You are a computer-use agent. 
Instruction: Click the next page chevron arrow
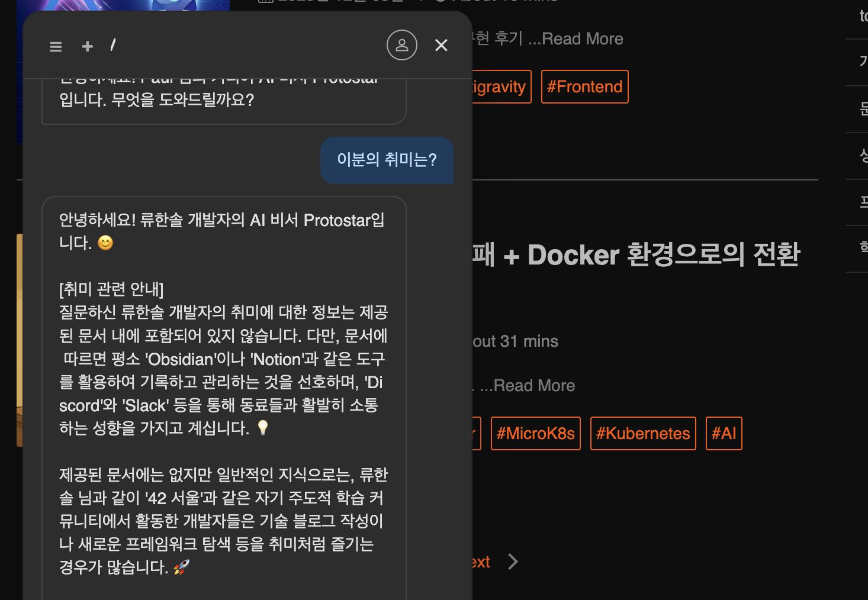[x=513, y=562]
